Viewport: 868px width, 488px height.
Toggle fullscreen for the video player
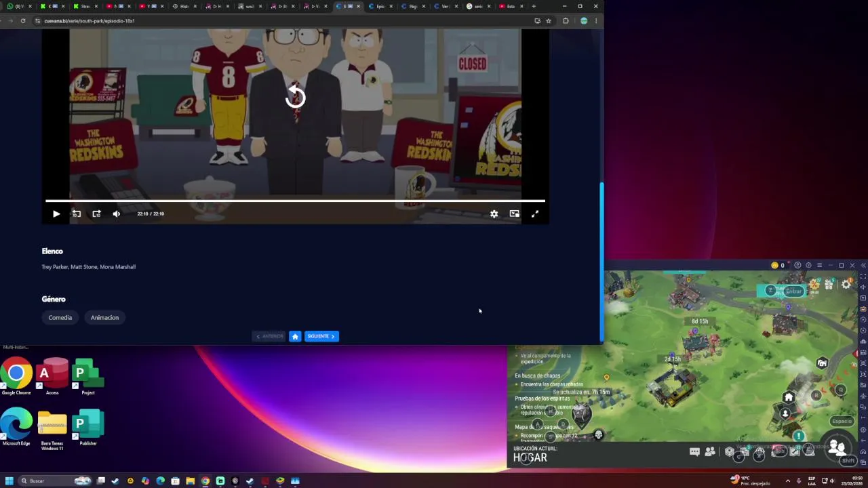(535, 213)
